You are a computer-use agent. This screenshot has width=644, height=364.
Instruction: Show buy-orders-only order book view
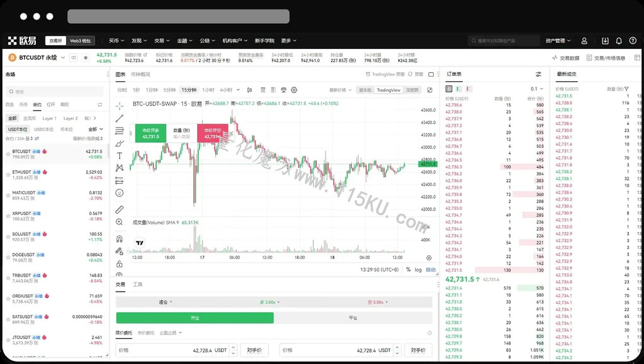click(458, 89)
